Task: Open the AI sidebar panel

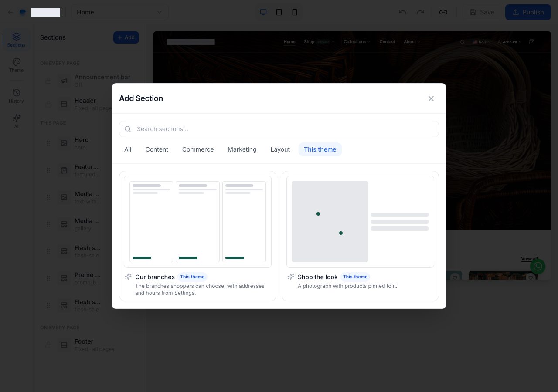Action: 17,121
